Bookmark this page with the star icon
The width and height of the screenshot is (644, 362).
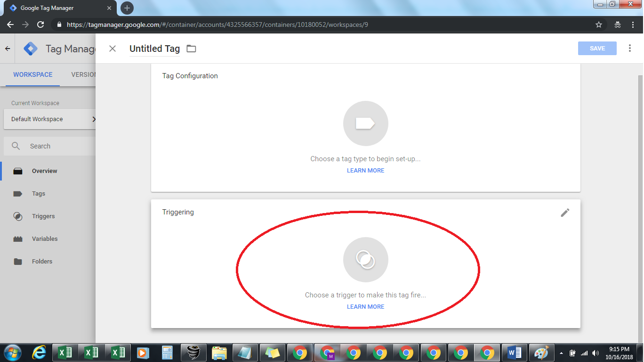(599, 25)
